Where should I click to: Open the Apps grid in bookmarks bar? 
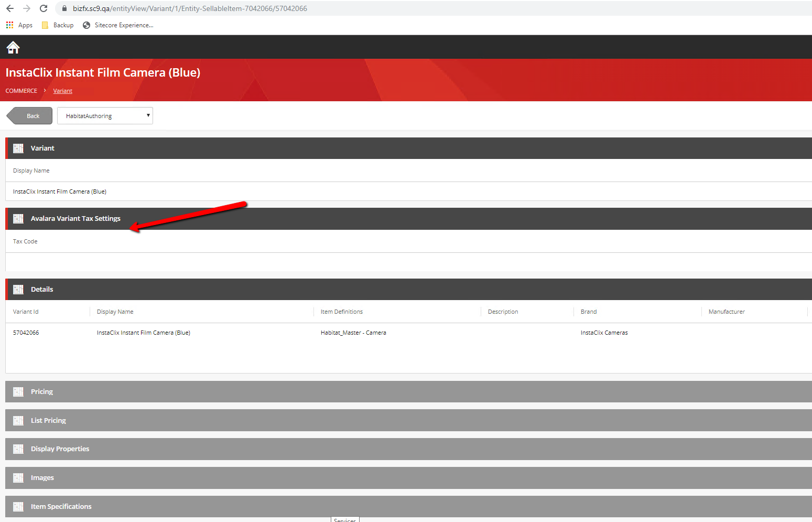[x=19, y=25]
